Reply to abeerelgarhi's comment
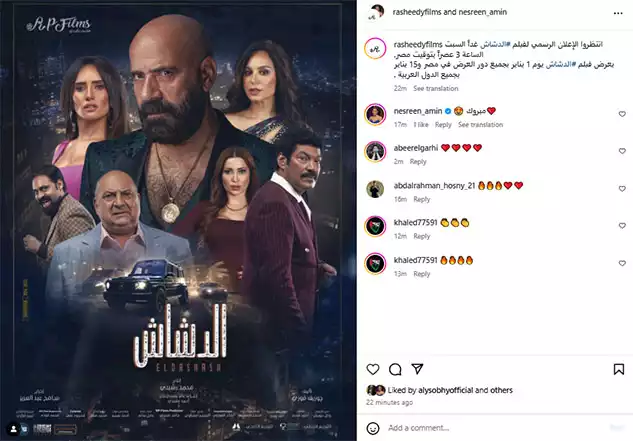633x441 pixels. coord(418,162)
